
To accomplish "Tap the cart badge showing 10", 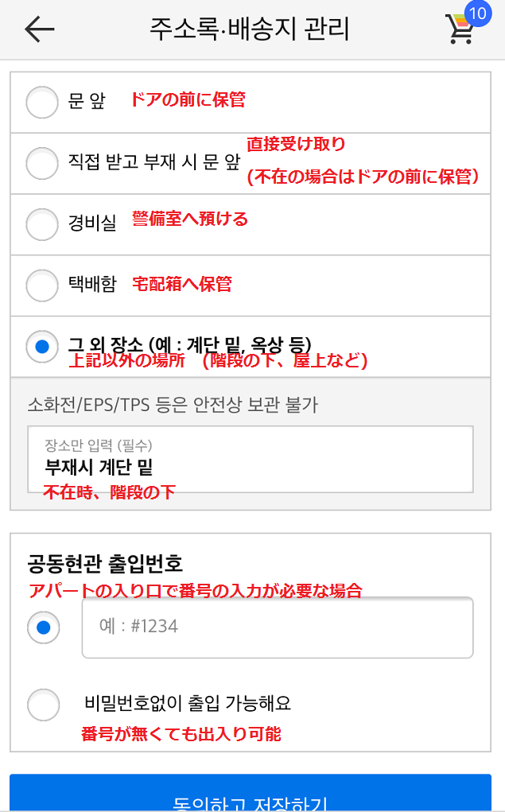I will pyautogui.click(x=477, y=14).
